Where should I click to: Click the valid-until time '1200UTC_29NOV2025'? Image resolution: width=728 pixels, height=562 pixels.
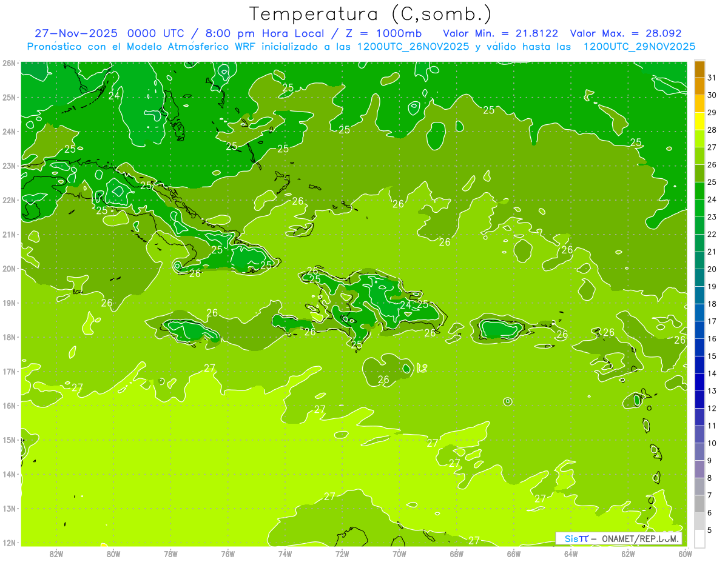[639, 47]
